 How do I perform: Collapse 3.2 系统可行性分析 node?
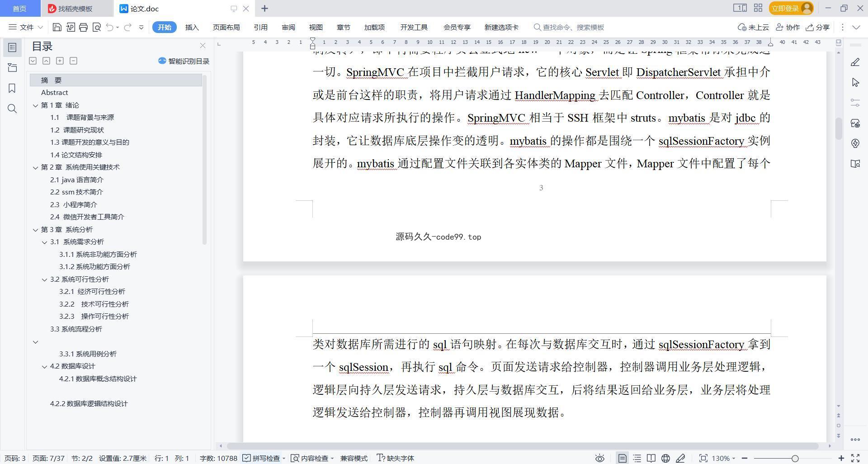[45, 279]
